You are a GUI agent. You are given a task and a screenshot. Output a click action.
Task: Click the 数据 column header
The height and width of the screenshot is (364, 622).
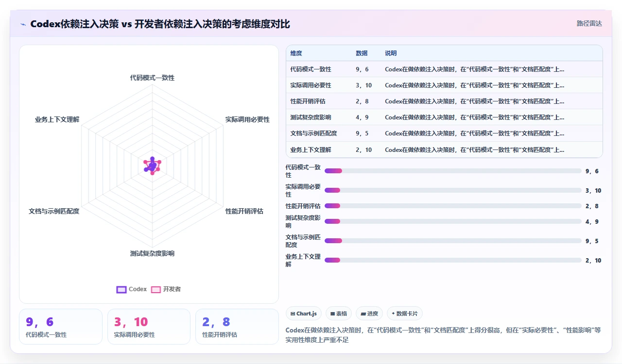[x=362, y=53]
